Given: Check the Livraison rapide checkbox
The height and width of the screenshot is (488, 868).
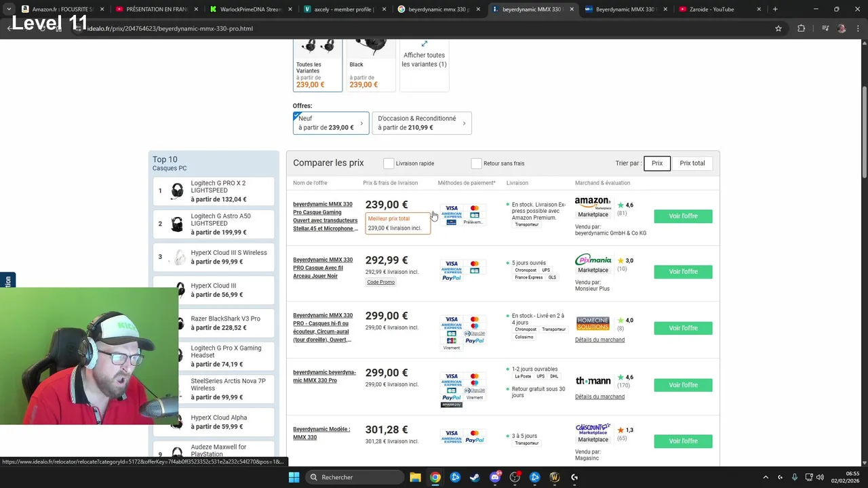Looking at the screenshot, I should pyautogui.click(x=389, y=163).
